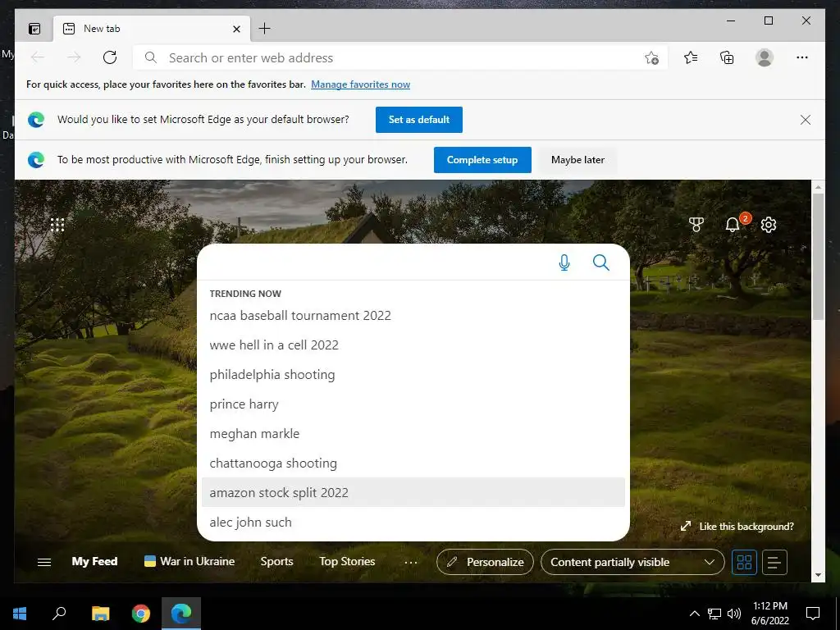Open a new tab with plus icon

(265, 29)
